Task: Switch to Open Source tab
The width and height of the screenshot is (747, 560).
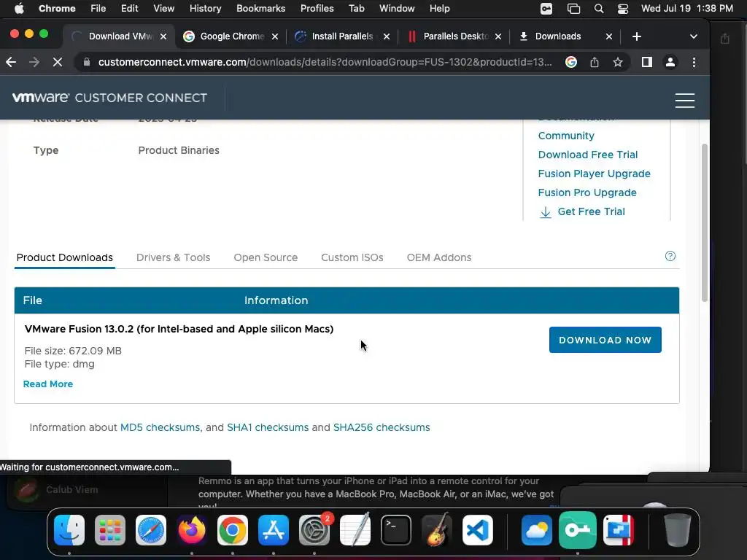Action: click(266, 257)
